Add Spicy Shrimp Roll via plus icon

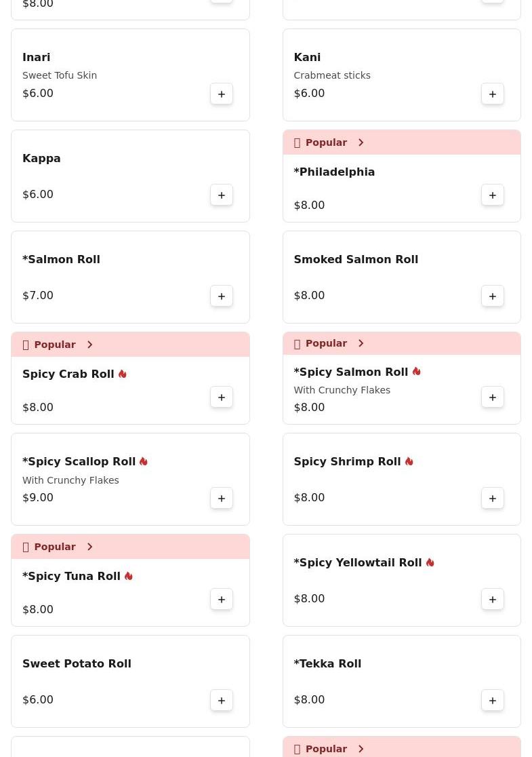[493, 499]
